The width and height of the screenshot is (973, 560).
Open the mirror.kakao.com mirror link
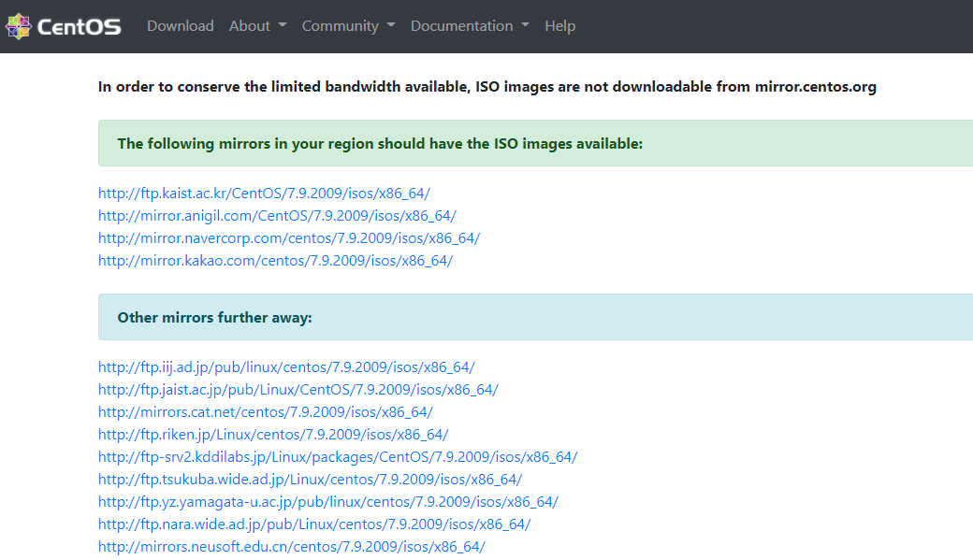275,261
